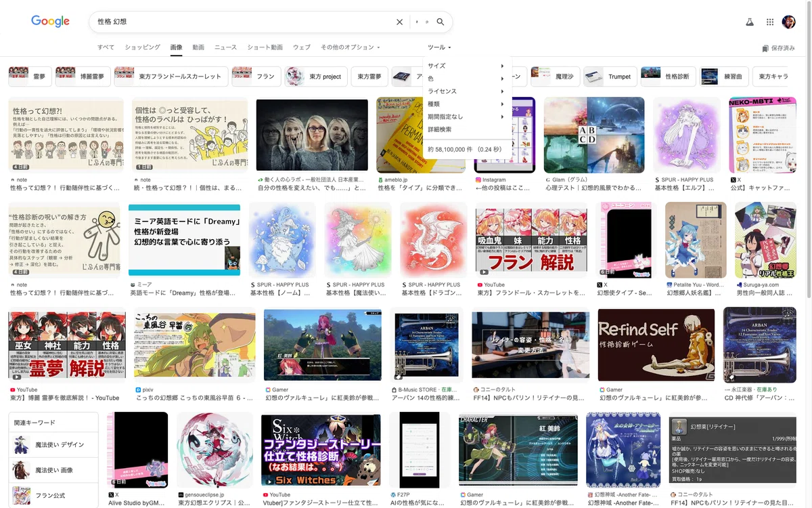This screenshot has height=508, width=812.
Task: Select the 画像 tab
Action: click(176, 47)
